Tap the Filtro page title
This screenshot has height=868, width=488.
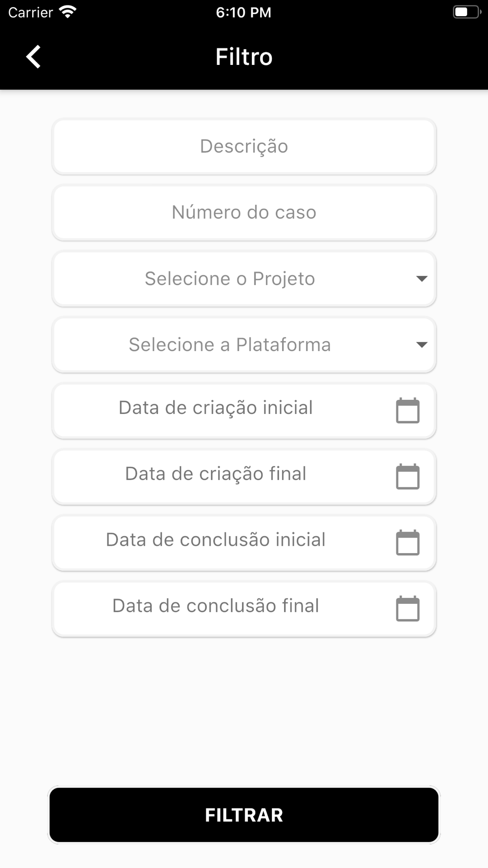[244, 57]
